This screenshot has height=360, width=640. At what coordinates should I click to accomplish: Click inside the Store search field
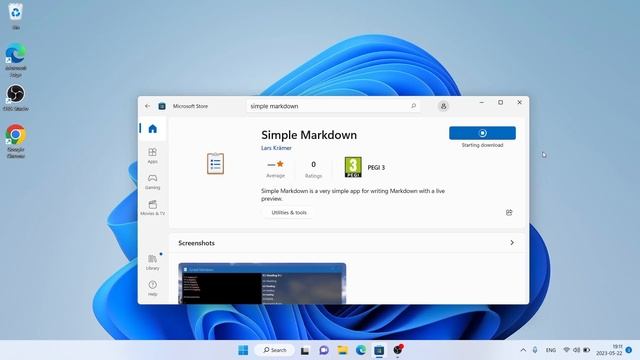pos(333,106)
